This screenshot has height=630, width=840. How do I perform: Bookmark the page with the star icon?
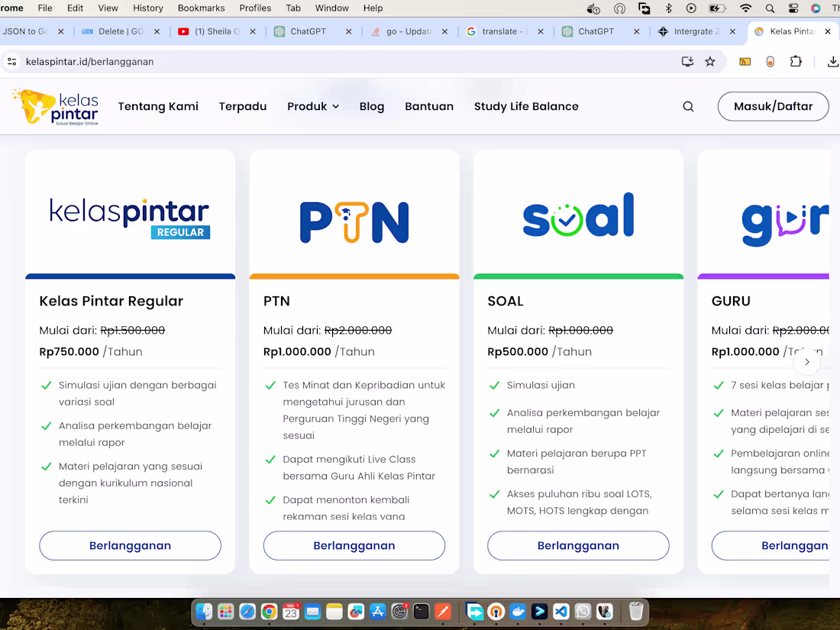[x=710, y=62]
